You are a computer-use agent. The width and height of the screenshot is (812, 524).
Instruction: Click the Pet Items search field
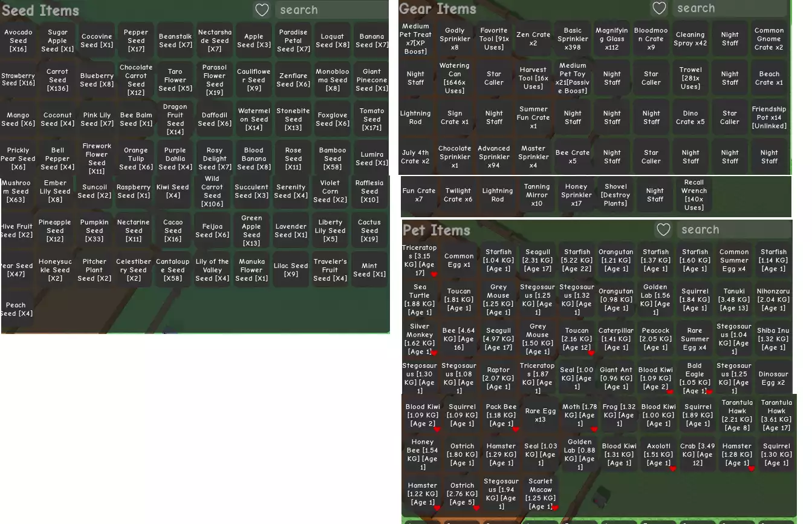[735, 230]
